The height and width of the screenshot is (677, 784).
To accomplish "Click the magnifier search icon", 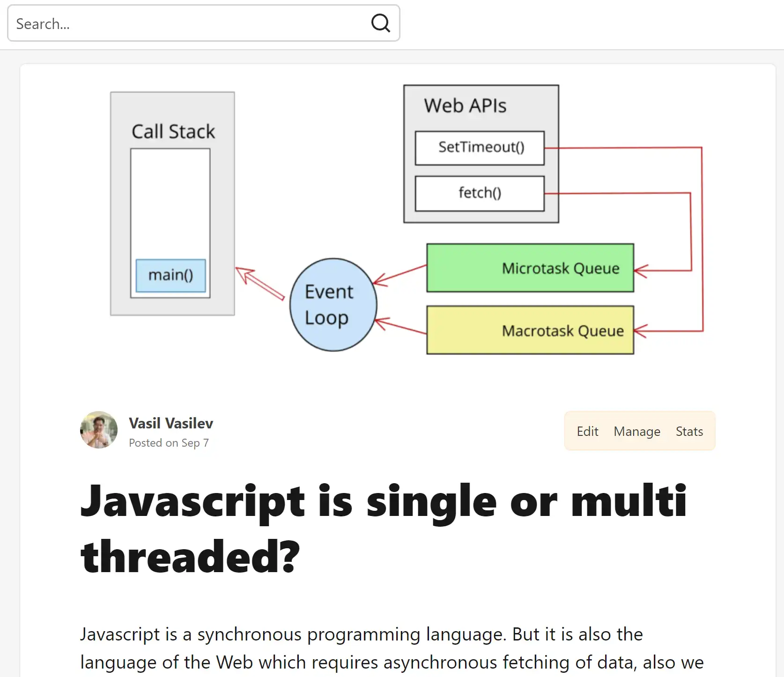I will click(x=380, y=23).
